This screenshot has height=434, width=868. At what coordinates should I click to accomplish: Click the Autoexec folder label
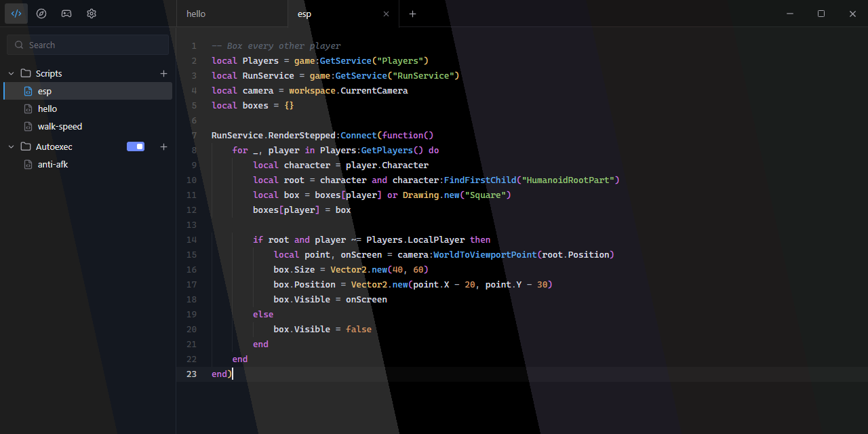pos(54,146)
